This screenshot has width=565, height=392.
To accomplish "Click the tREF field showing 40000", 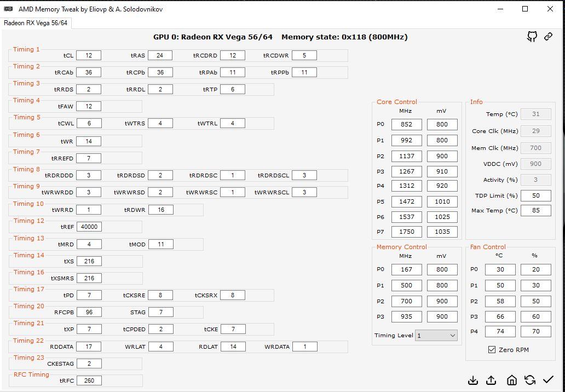I will click(x=89, y=227).
